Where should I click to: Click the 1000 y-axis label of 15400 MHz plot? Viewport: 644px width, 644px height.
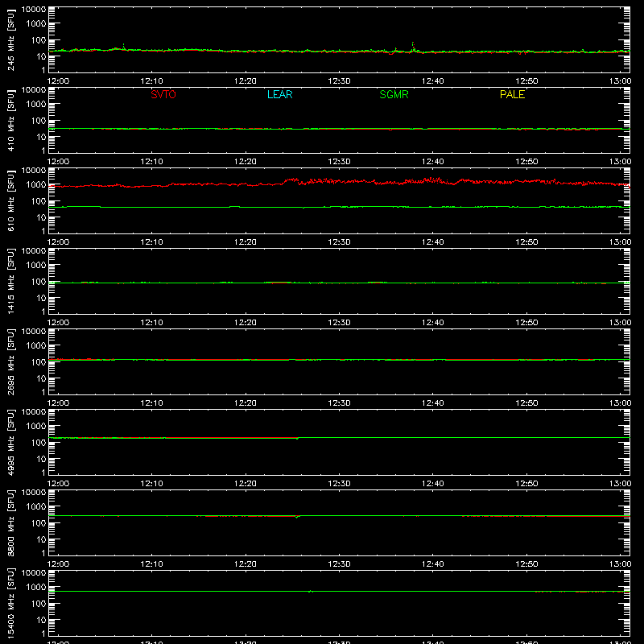[36, 588]
